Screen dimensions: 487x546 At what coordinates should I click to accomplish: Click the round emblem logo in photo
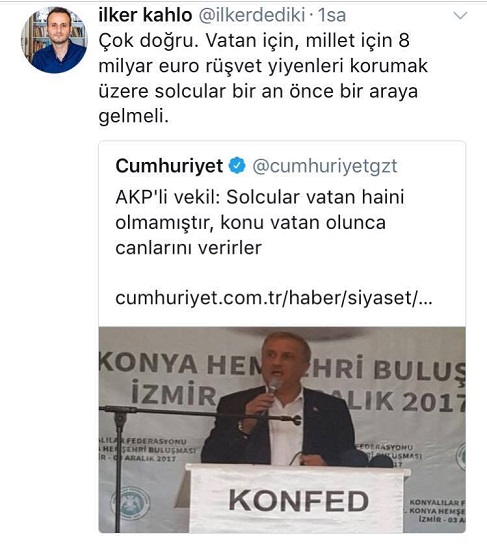[131, 503]
